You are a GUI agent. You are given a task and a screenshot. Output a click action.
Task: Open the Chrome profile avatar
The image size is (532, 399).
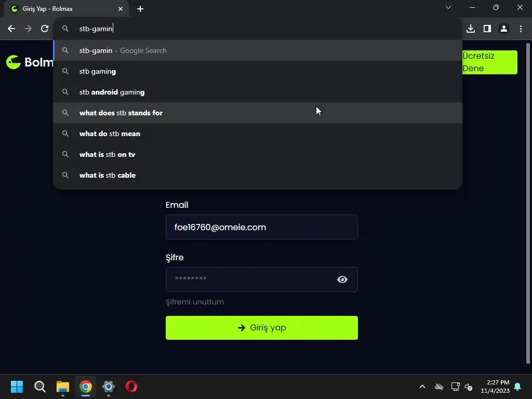(x=504, y=29)
